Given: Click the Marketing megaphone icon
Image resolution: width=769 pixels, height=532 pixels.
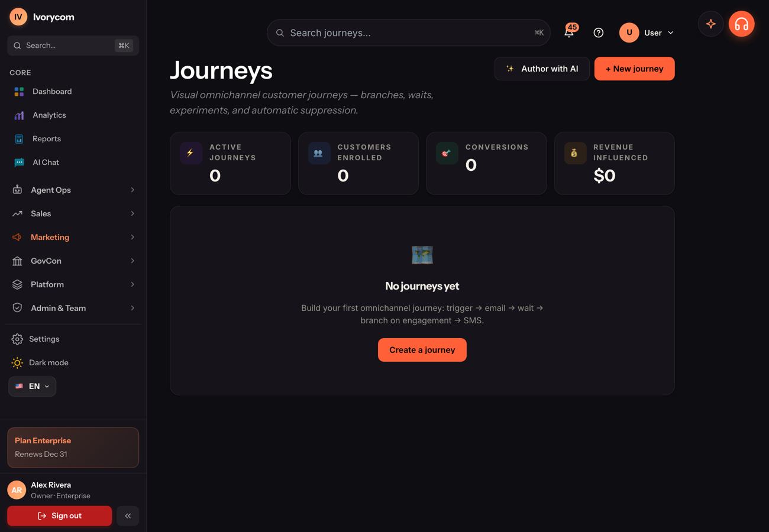Looking at the screenshot, I should pyautogui.click(x=17, y=237).
